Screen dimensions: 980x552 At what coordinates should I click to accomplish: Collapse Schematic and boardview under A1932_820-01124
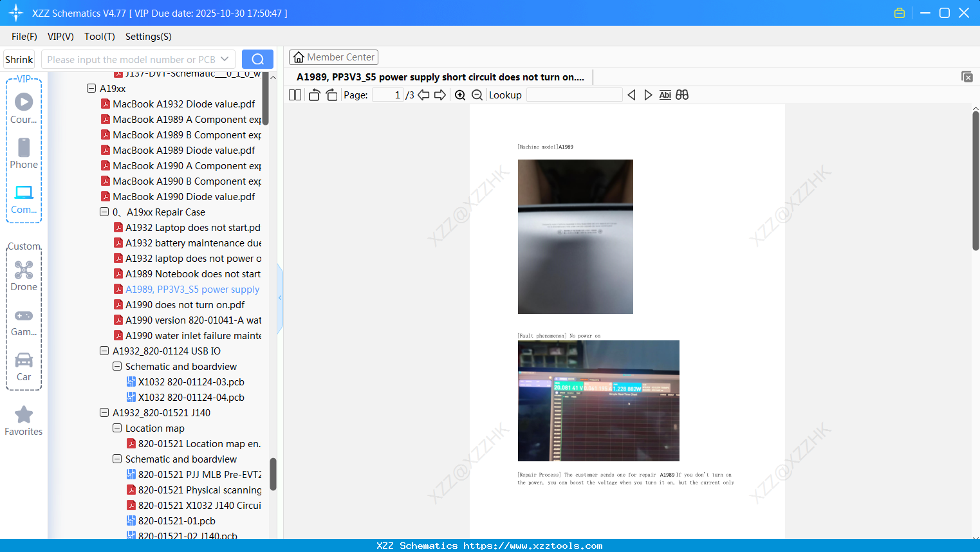[x=117, y=366]
